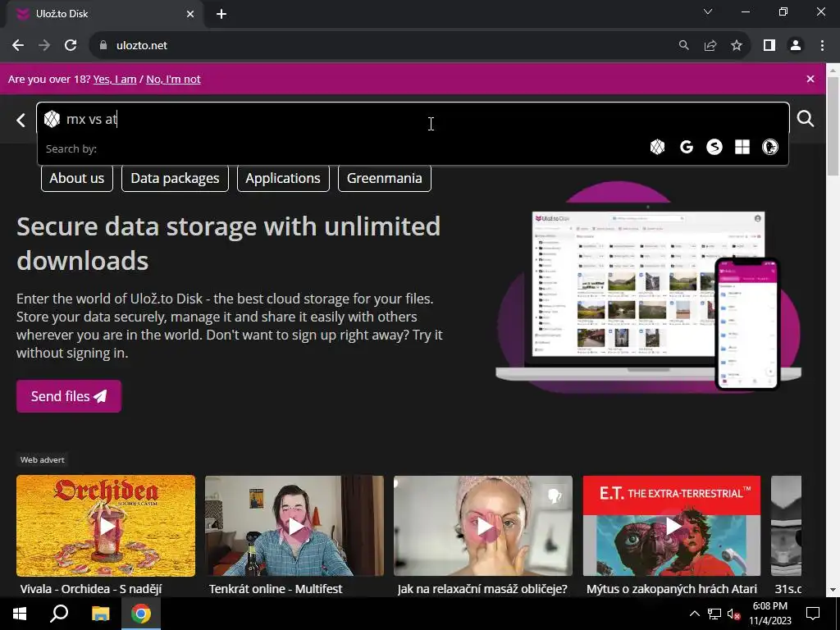The image size is (840, 630).
Task: Go back with the white chevron left of search field
Action: (21, 120)
